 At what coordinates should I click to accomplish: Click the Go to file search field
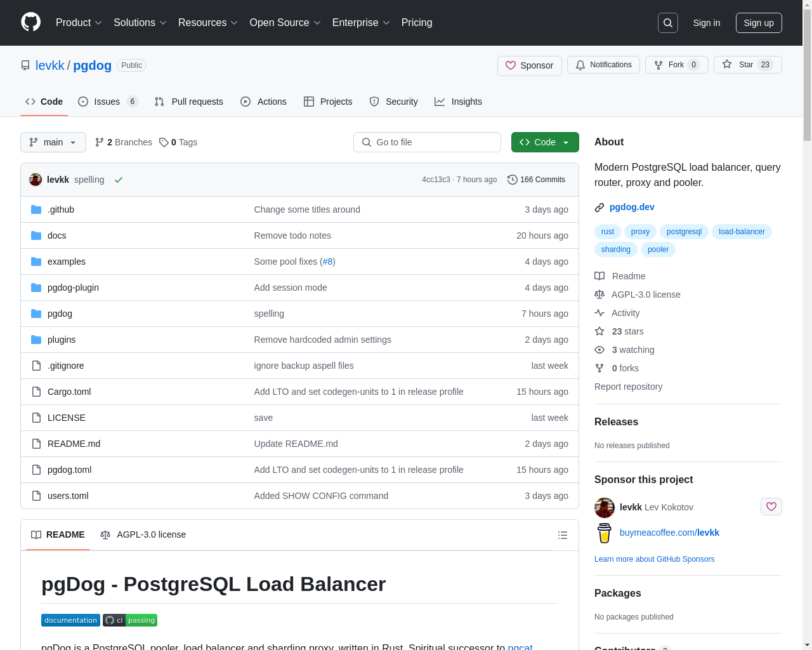[427, 142]
